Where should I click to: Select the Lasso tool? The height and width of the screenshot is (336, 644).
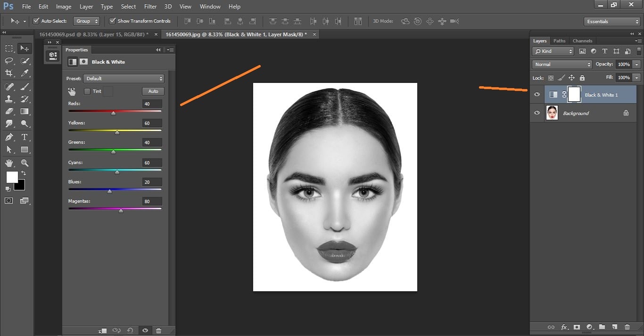(8, 60)
